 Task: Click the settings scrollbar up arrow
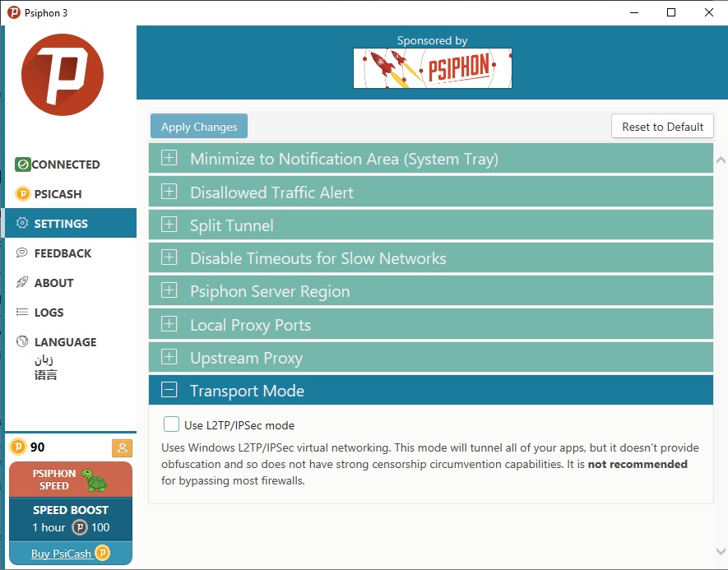[x=721, y=160]
